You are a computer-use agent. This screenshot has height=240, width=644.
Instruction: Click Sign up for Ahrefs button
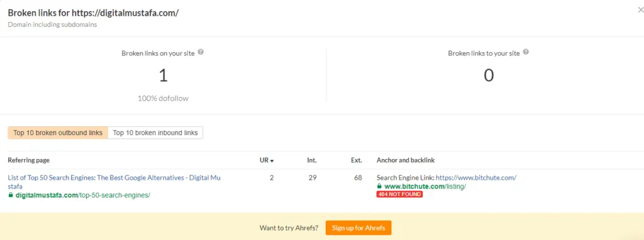coord(358,227)
